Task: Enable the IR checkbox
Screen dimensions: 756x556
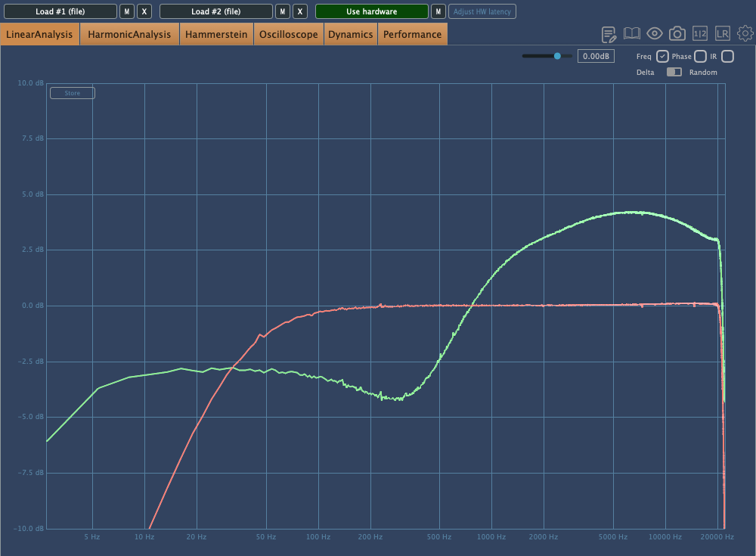Action: (x=727, y=56)
